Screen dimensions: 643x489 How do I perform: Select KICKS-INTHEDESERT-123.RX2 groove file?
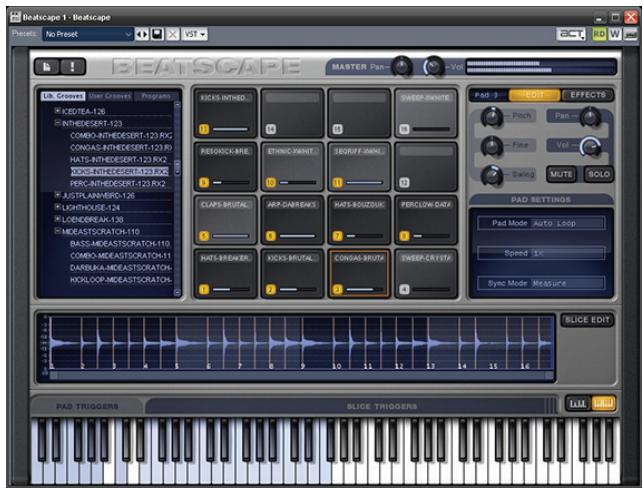119,171
